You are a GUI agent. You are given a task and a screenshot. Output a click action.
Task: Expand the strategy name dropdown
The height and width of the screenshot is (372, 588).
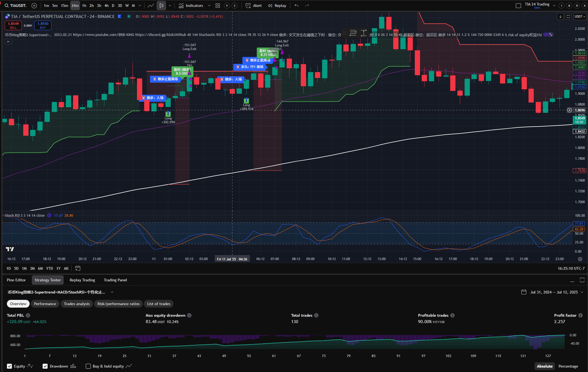(x=112, y=292)
